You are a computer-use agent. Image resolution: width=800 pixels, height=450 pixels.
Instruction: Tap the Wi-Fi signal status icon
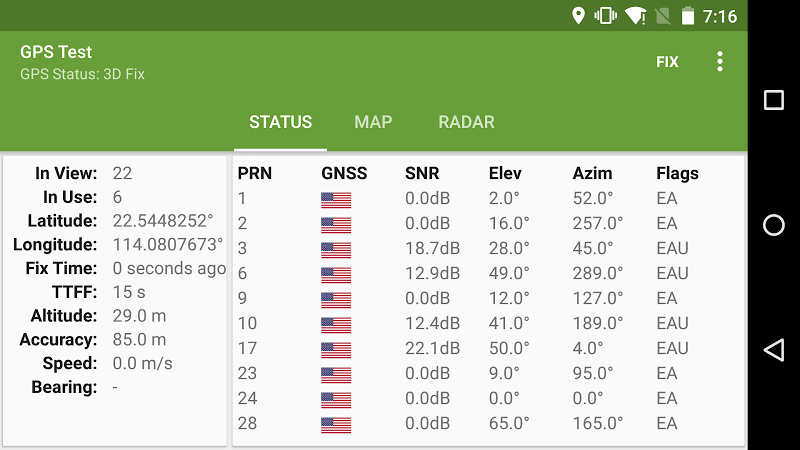[x=634, y=16]
